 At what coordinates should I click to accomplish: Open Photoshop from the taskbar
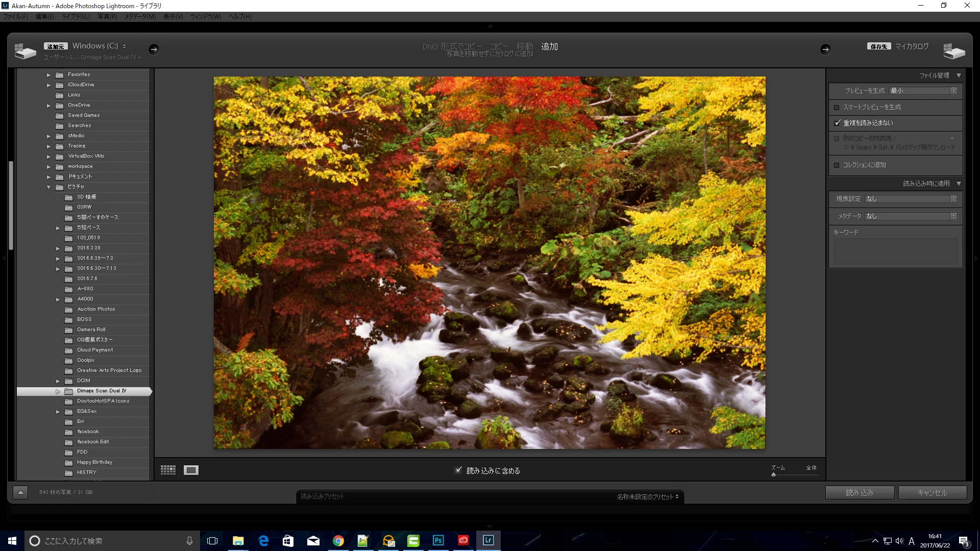click(438, 540)
